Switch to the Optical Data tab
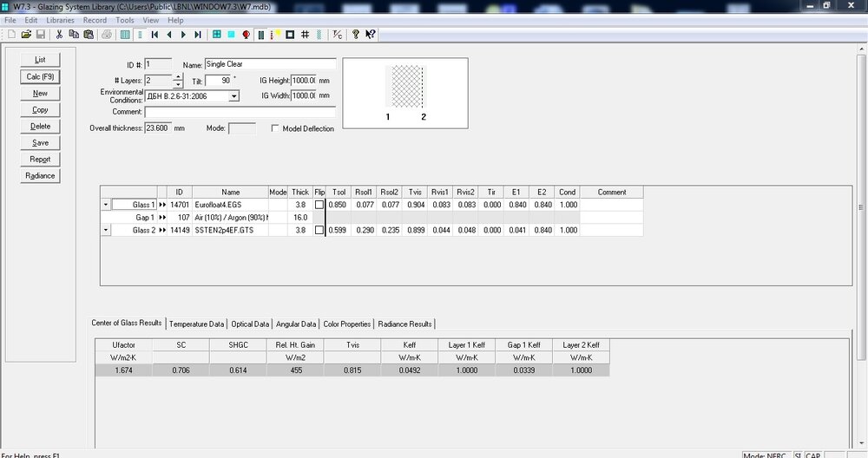 click(250, 324)
